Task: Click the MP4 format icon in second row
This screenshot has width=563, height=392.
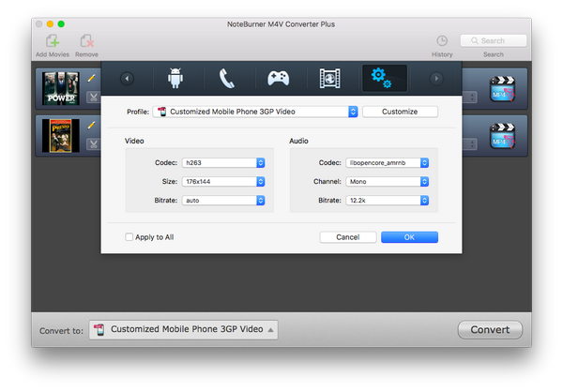Action: 503,136
